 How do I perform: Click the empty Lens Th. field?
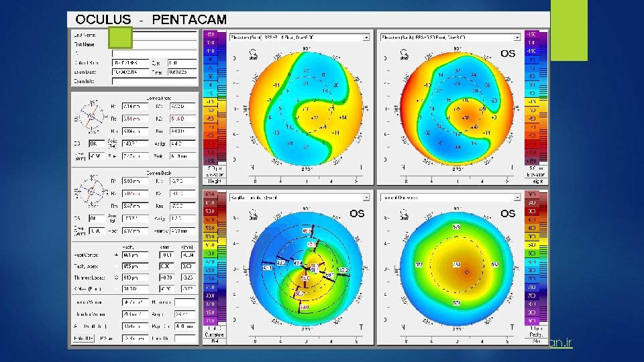pyautogui.click(x=185, y=338)
